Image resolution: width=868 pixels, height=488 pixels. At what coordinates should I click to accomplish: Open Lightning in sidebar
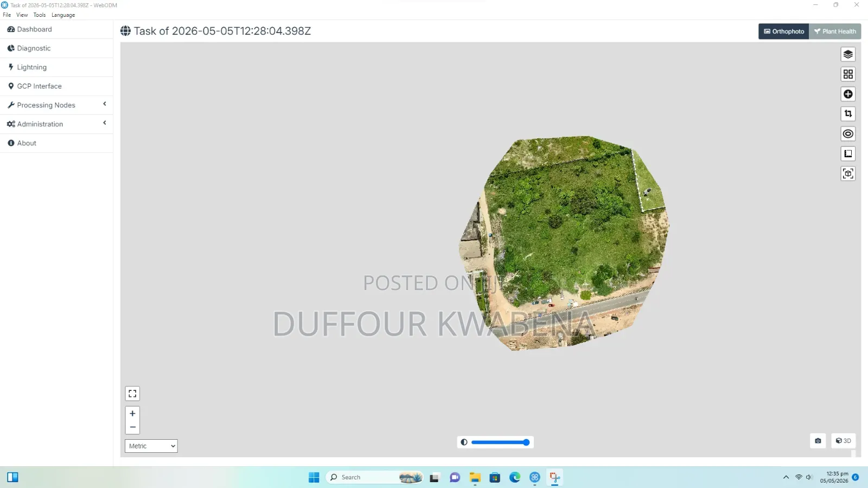point(56,67)
